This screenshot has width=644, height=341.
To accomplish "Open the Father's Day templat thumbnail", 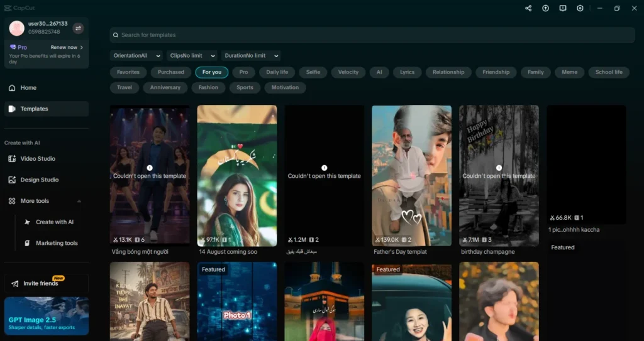I will 411,176.
